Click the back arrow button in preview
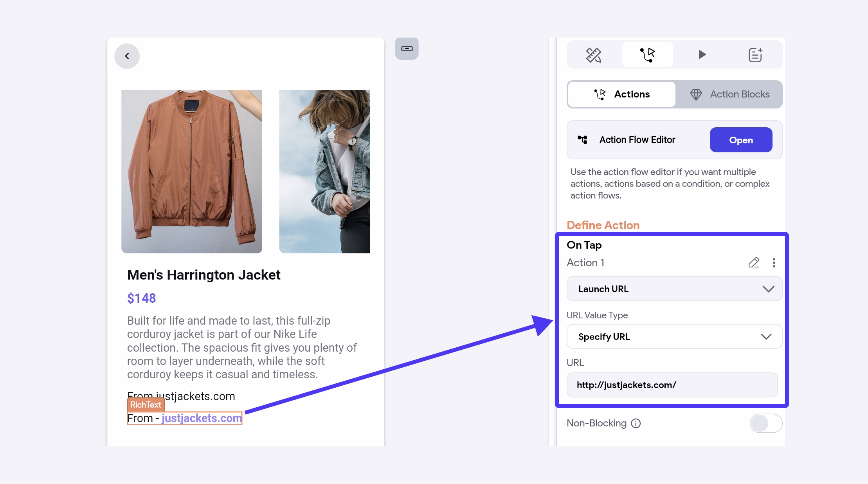868x484 pixels. (x=127, y=56)
